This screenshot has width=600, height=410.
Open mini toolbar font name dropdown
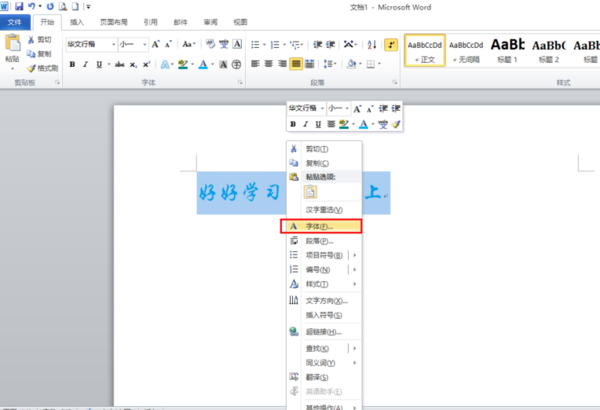point(322,108)
